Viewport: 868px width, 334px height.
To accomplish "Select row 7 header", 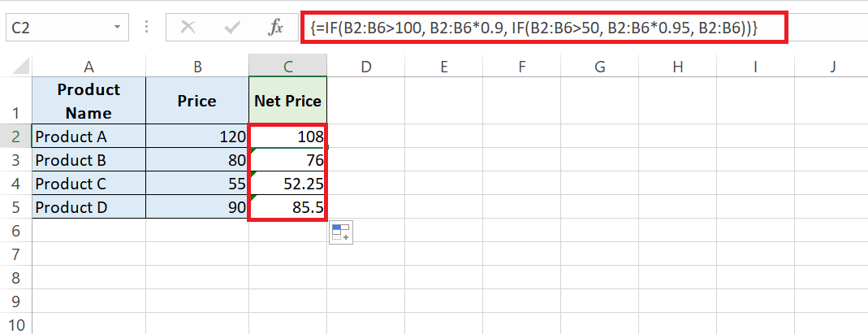I will pos(15,254).
